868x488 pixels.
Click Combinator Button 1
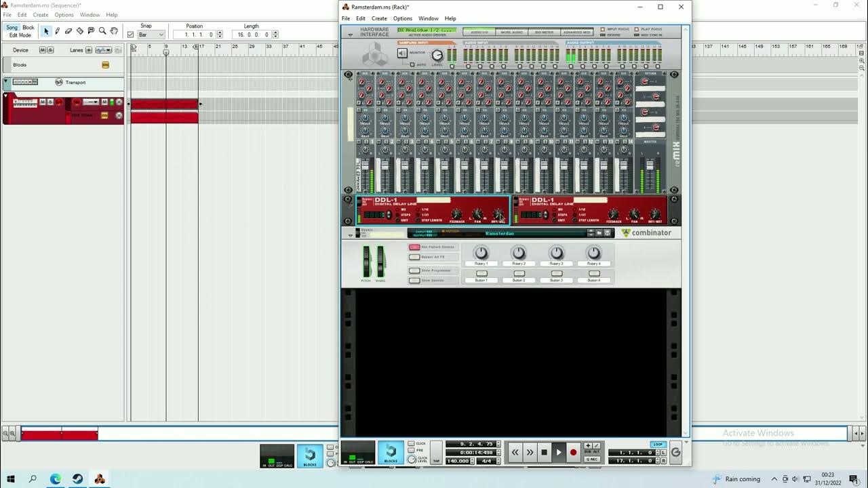[x=481, y=273]
